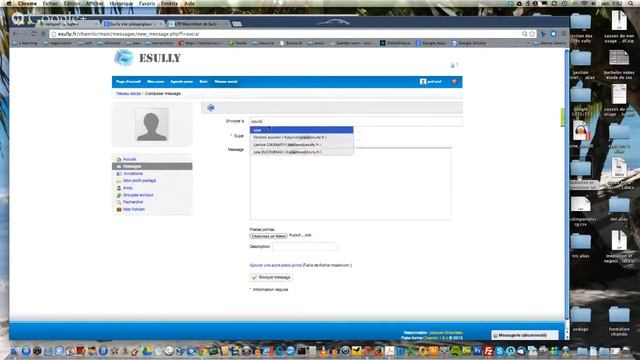Open Agenda perso in navbar
Image resolution: width=640 pixels, height=360 pixels.
coord(182,82)
